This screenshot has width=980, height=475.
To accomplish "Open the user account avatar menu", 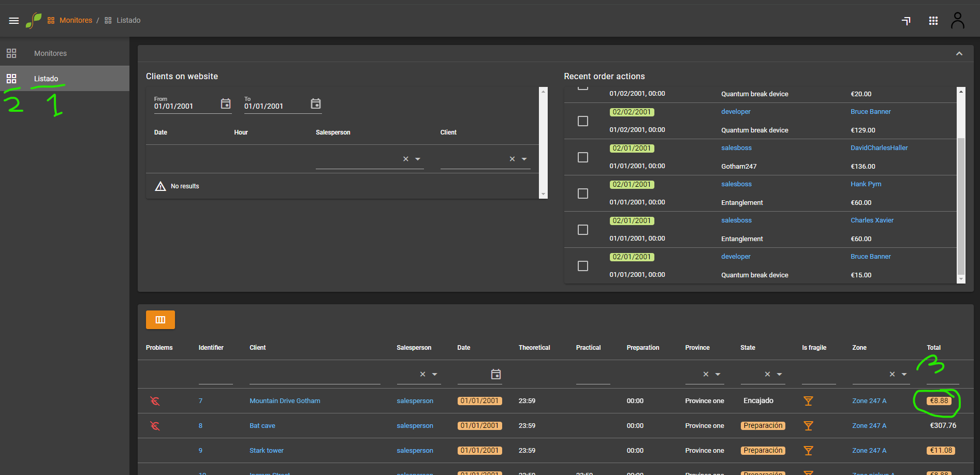I will click(958, 21).
